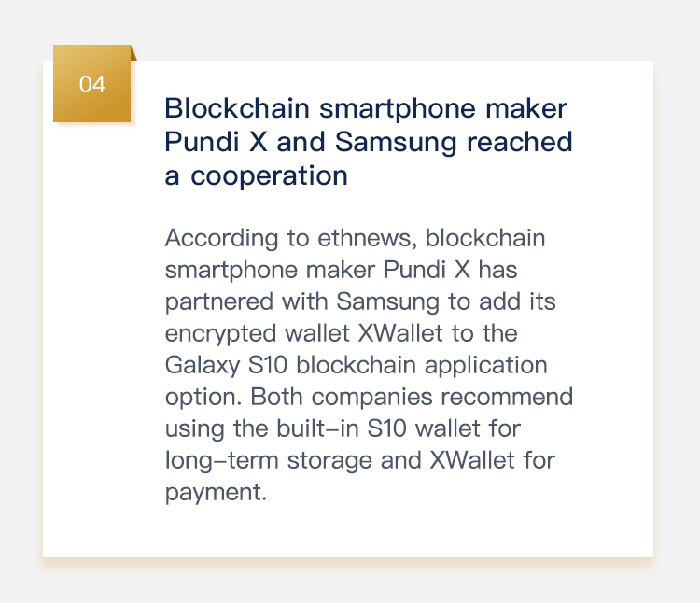700x603 pixels.
Task: Click 'encrypted wallet XWallet to the' line
Action: pos(341,333)
